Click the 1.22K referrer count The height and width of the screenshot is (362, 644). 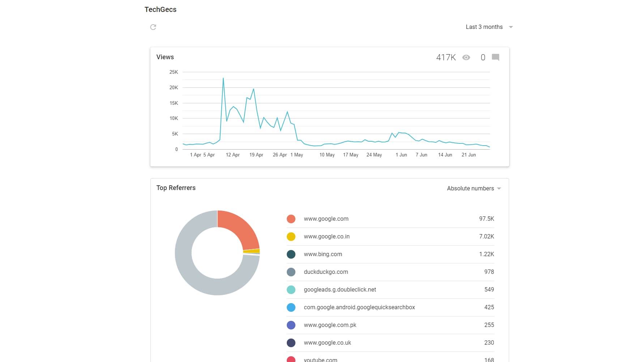[x=487, y=254]
